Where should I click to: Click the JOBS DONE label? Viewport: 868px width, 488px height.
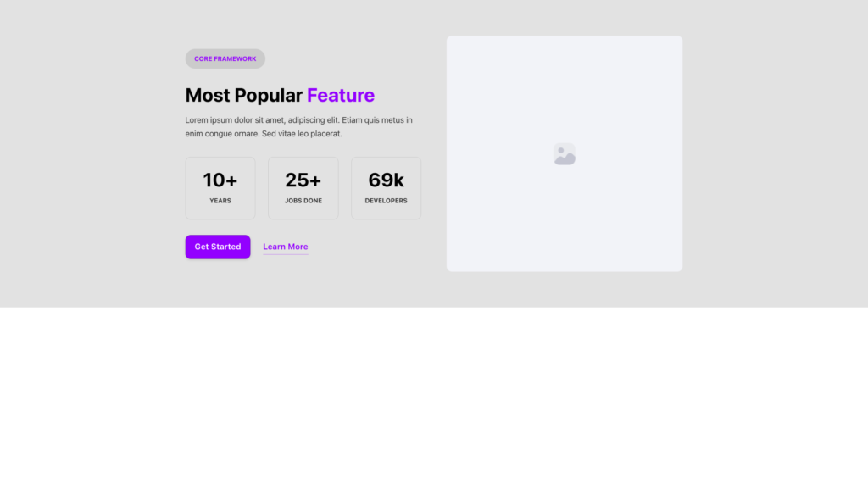coord(303,201)
